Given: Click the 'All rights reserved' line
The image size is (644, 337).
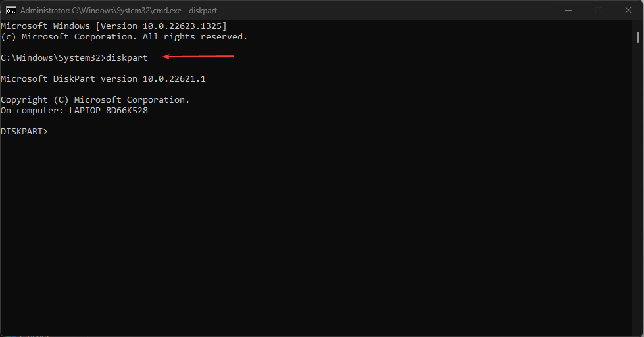Looking at the screenshot, I should [x=124, y=37].
